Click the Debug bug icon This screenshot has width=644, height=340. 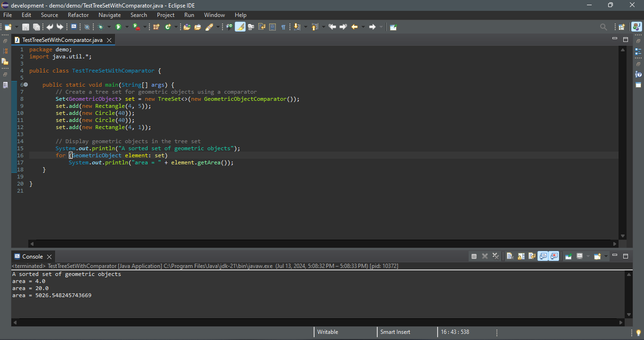[x=101, y=27]
